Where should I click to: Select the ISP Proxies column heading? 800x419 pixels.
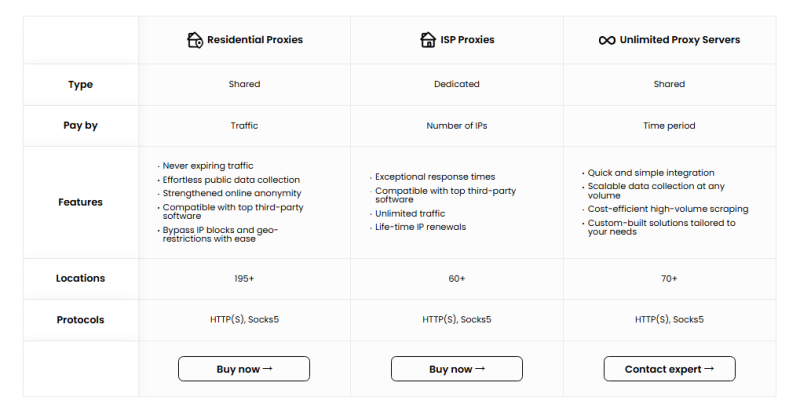468,40
